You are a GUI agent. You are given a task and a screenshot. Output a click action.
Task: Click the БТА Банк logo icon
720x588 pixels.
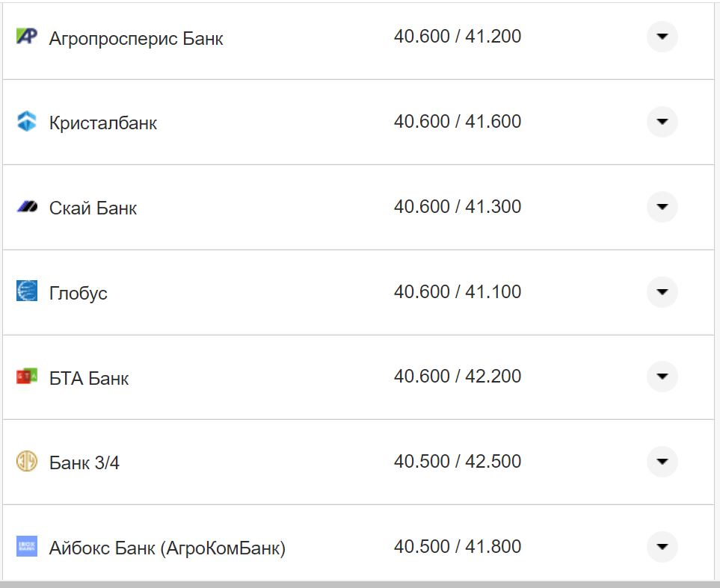26,377
